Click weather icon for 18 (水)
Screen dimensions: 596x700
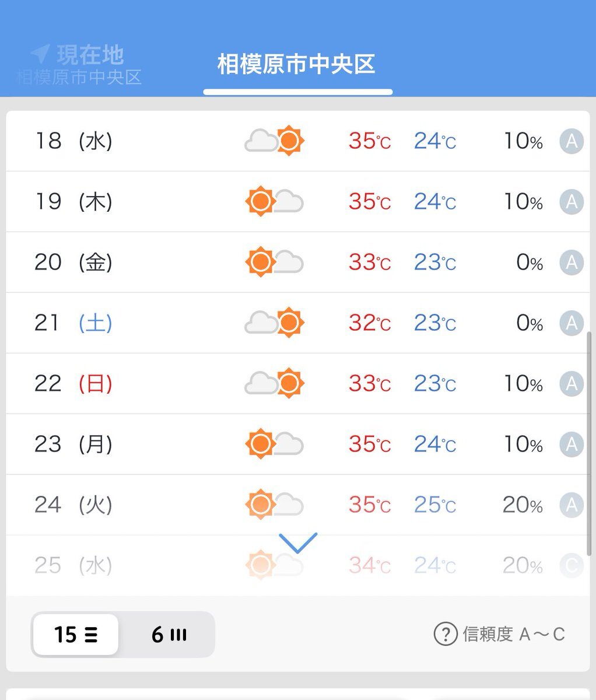[275, 141]
